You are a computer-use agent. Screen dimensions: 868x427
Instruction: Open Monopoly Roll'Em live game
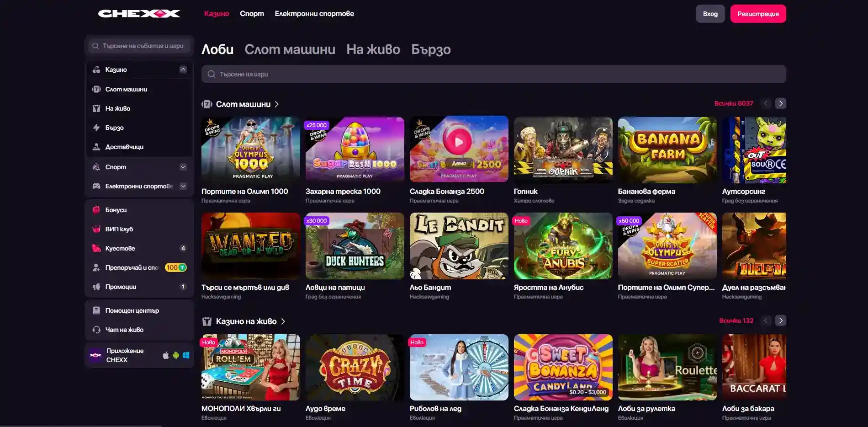(251, 368)
